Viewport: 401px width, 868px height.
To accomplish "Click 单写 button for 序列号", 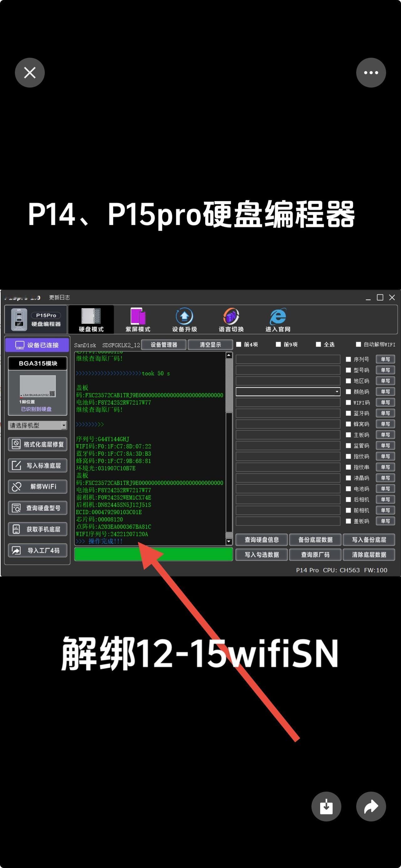I will tap(385, 359).
